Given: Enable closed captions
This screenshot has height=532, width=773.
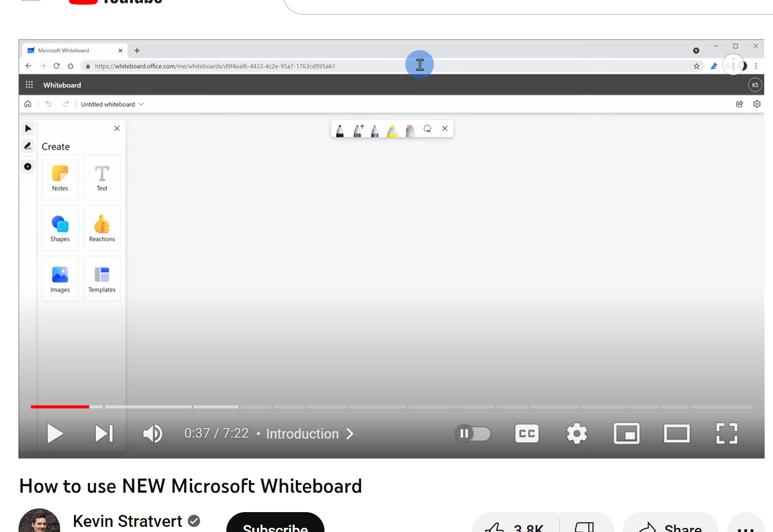Looking at the screenshot, I should (527, 433).
